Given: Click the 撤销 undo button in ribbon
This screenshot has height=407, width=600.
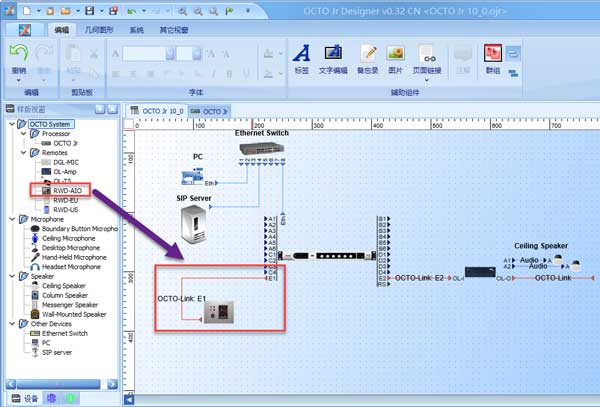Looking at the screenshot, I should tap(19, 56).
